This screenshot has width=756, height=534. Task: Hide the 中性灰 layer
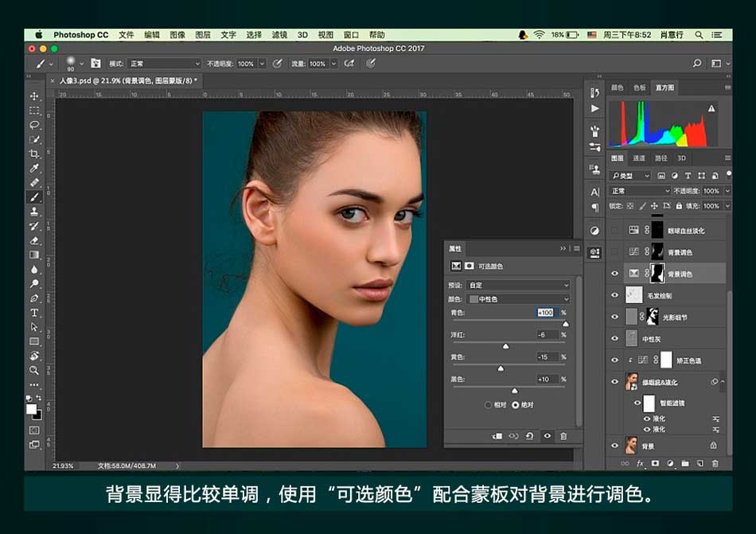614,339
